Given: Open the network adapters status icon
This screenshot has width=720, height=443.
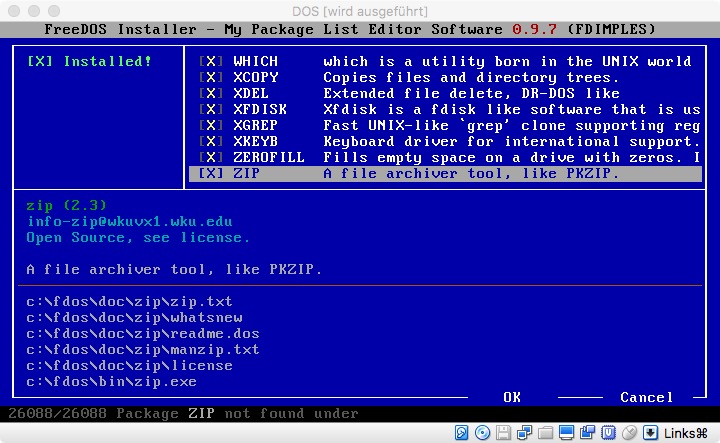Looking at the screenshot, I should coord(524,432).
